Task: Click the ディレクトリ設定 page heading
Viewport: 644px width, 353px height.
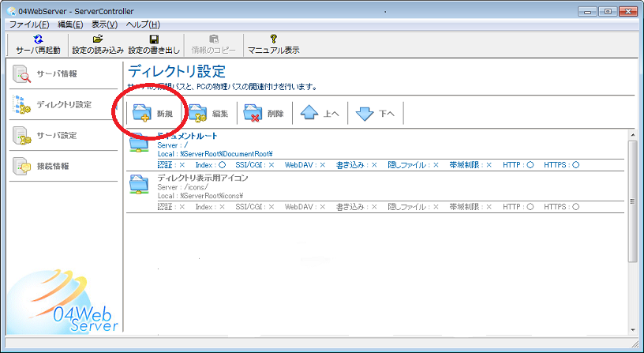Action: tap(177, 72)
